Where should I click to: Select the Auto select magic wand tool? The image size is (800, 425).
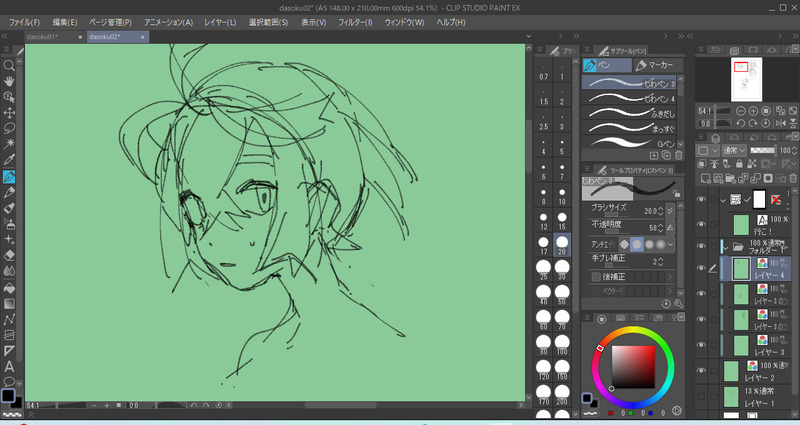[x=9, y=144]
